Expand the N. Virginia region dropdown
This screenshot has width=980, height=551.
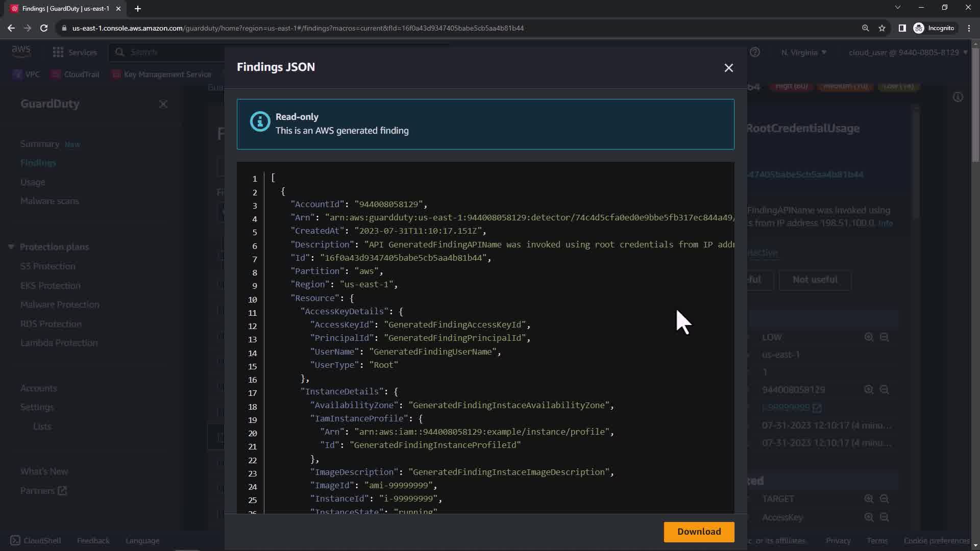803,53
